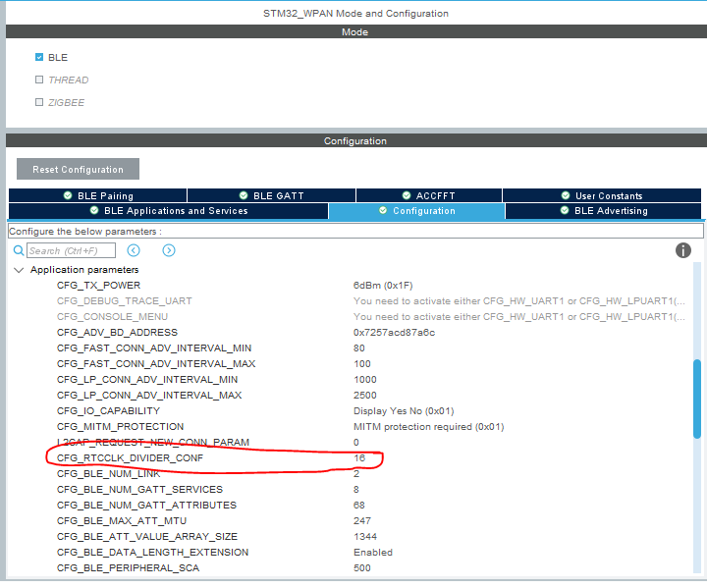
Task: Edit CFG_LP_CONN_ADV_INTERVAL_MAX value 2500
Action: [x=364, y=395]
